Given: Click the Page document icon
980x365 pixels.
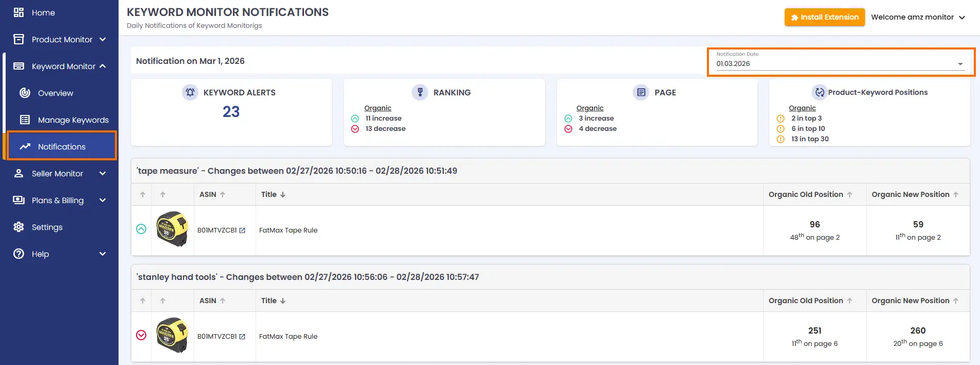Looking at the screenshot, I should click(641, 92).
